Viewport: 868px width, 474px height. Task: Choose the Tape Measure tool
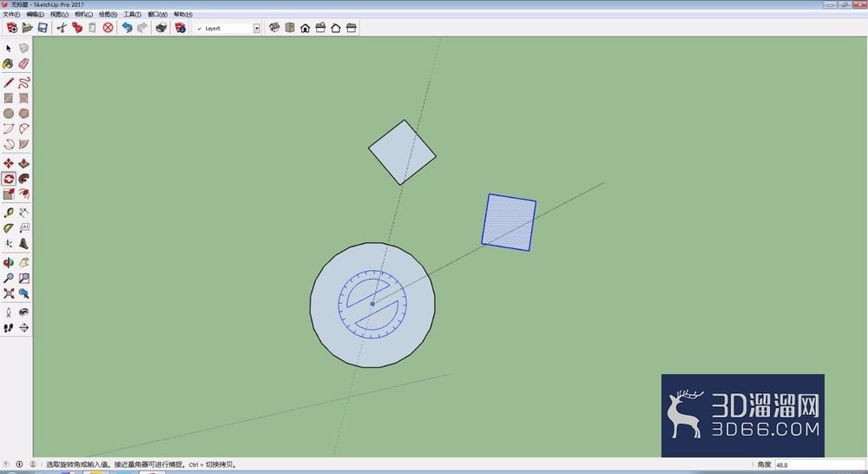tap(9, 213)
